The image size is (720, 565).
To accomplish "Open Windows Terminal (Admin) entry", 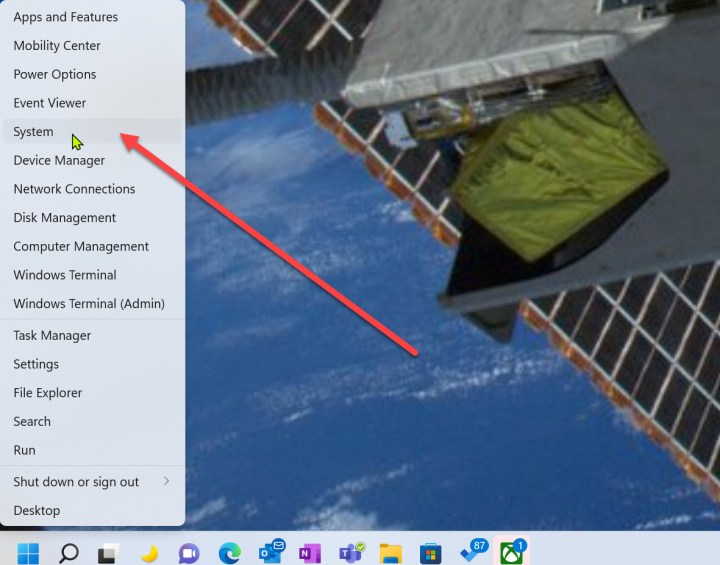I will (89, 304).
